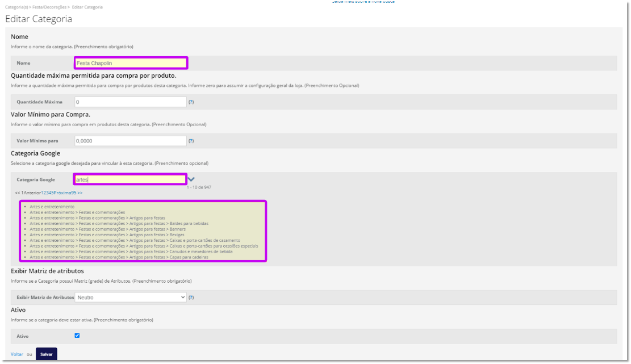Toggle the Ativo checkbox
The height and width of the screenshot is (364, 631).
pos(77,336)
